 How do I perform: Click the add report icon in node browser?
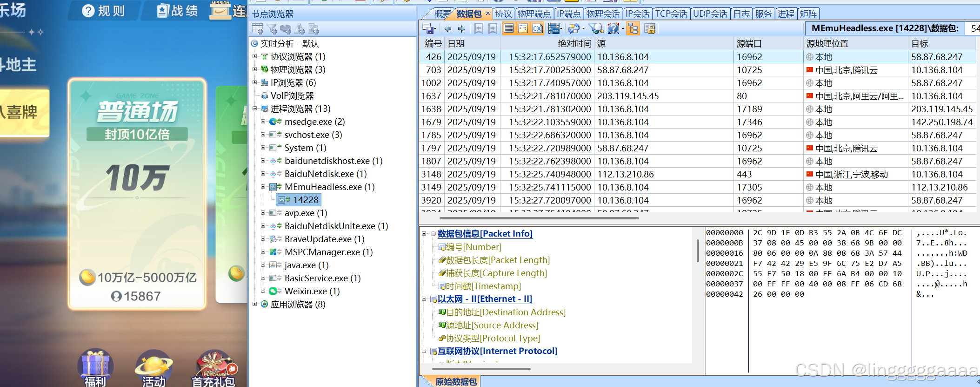[x=313, y=29]
